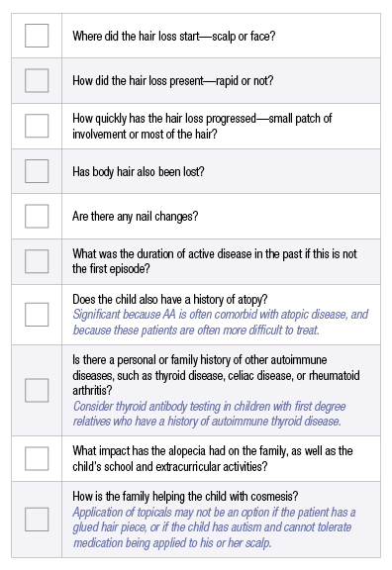Viewport: 392px width, 570px height.
Task: Tick the rapid or not presentation checkbox
Action: pos(37,80)
